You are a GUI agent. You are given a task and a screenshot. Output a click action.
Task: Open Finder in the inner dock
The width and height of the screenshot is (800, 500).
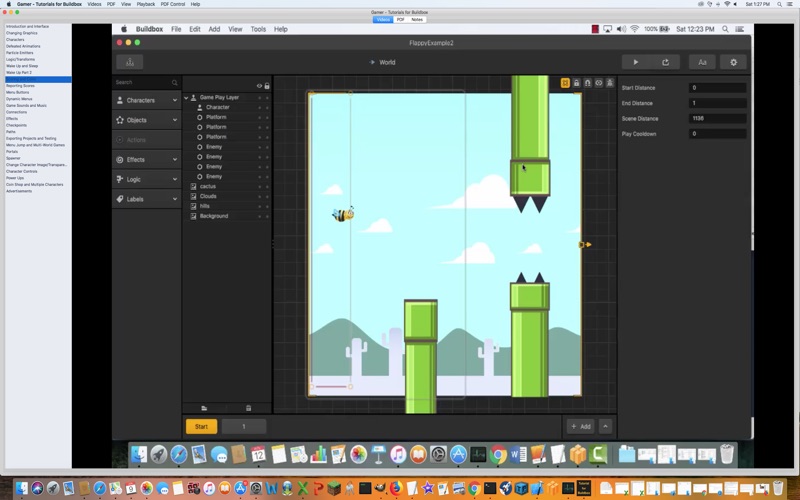[x=139, y=454]
